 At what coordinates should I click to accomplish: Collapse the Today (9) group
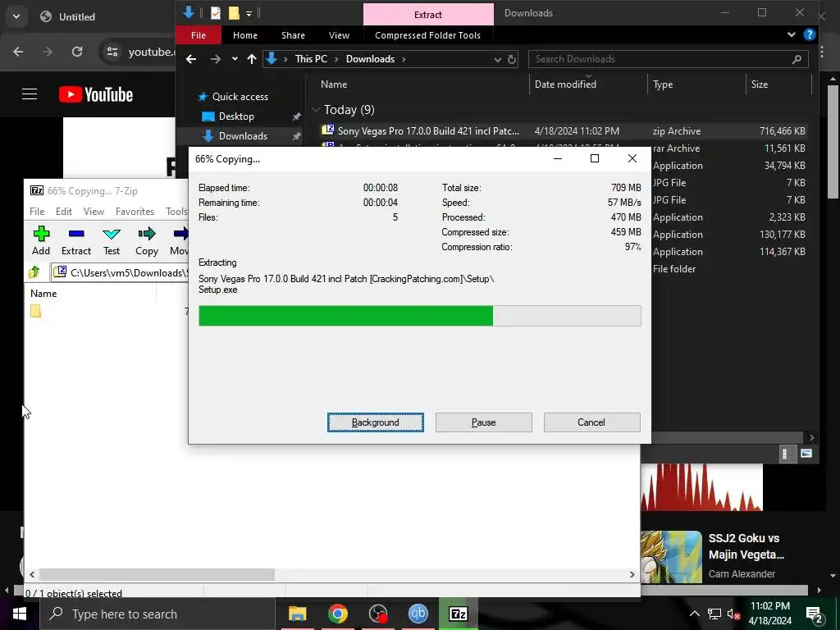tap(316, 110)
